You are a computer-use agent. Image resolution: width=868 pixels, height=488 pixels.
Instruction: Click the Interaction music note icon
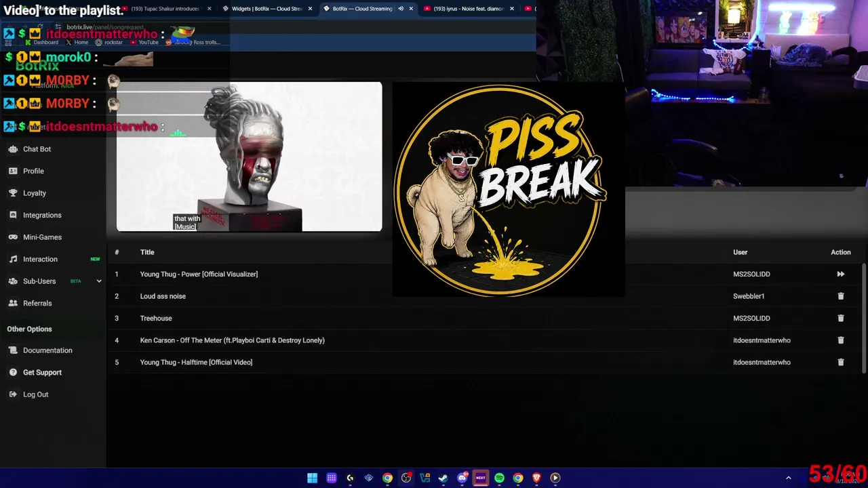(13, 259)
